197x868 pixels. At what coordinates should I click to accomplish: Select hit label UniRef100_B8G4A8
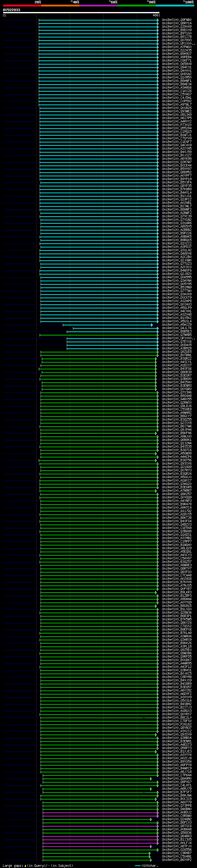[x=176, y=396]
